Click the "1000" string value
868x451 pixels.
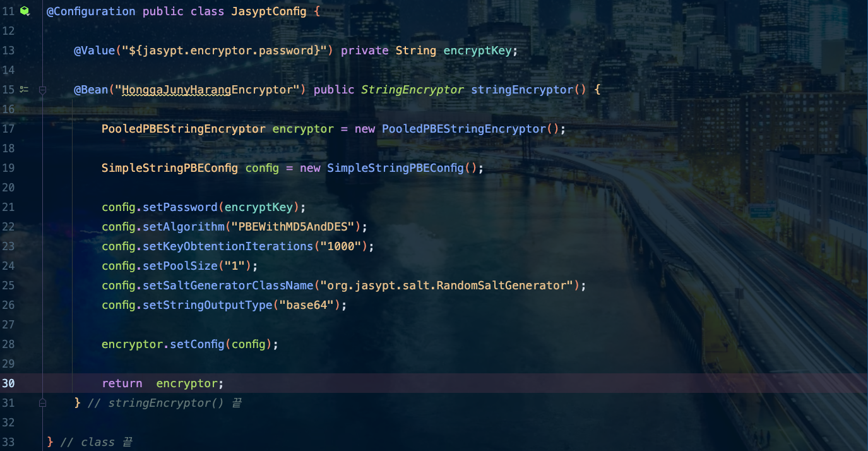[x=341, y=246]
